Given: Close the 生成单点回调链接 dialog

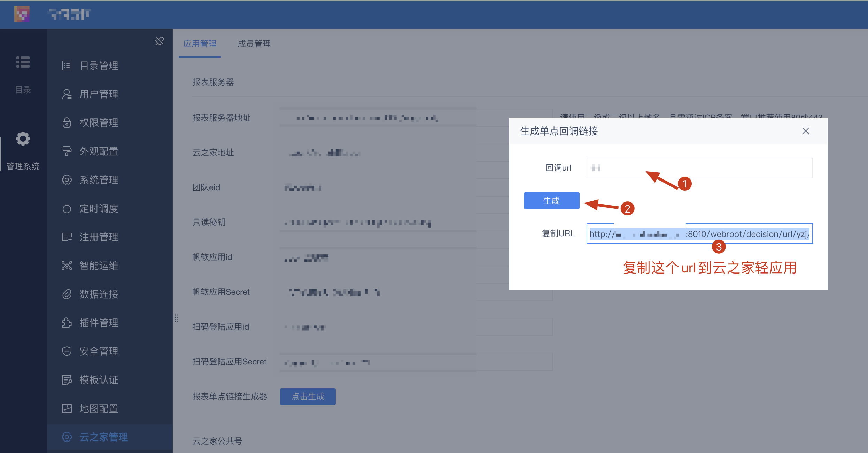Looking at the screenshot, I should click(x=805, y=131).
